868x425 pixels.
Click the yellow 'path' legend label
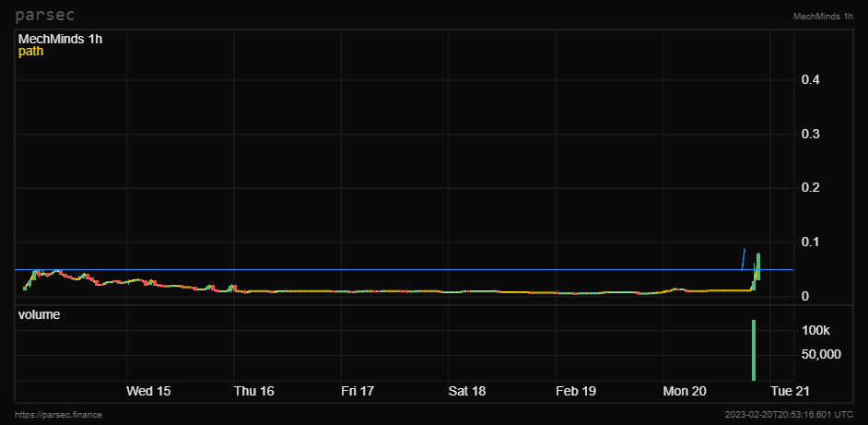[31, 52]
